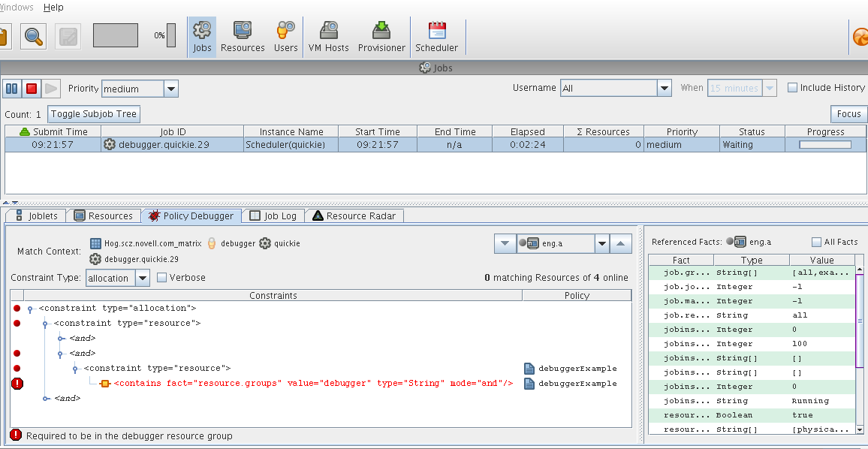Viewport: 868px width, 449px height.
Task: Click the debugger.quickie.29 gear in Match Context
Action: click(96, 259)
